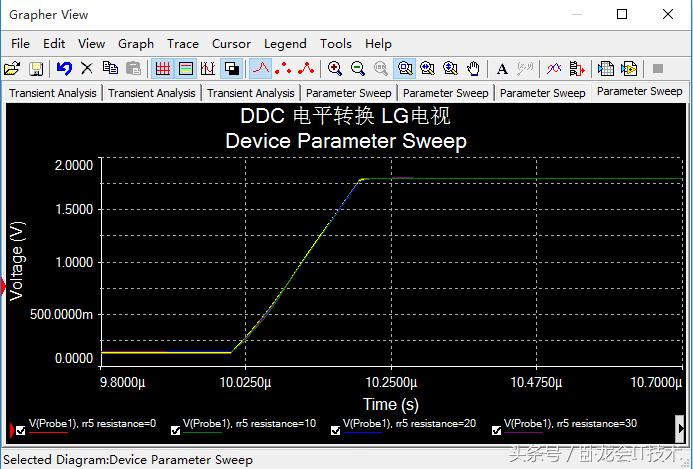Click the overlay traces icon
This screenshot has height=469, width=693.
click(x=554, y=69)
